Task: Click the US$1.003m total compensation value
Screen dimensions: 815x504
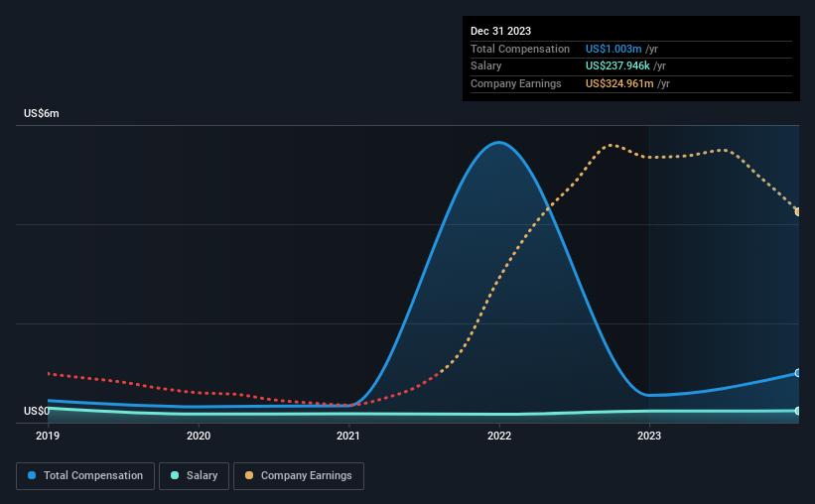Action: [x=613, y=49]
